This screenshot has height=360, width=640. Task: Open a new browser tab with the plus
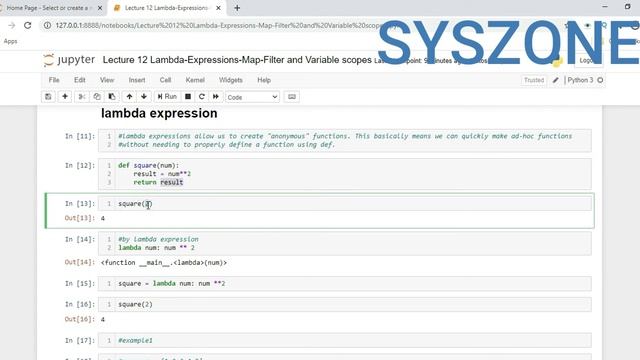[237, 8]
